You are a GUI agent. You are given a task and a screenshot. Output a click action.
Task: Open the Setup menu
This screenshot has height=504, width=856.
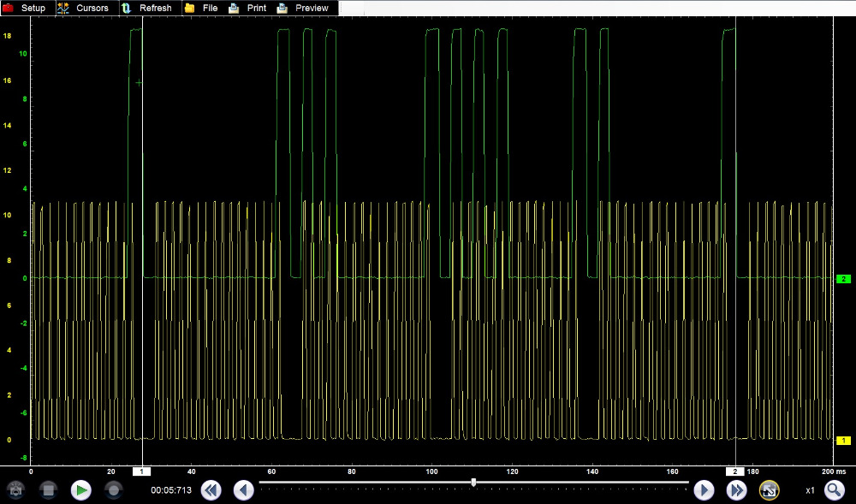(x=24, y=8)
